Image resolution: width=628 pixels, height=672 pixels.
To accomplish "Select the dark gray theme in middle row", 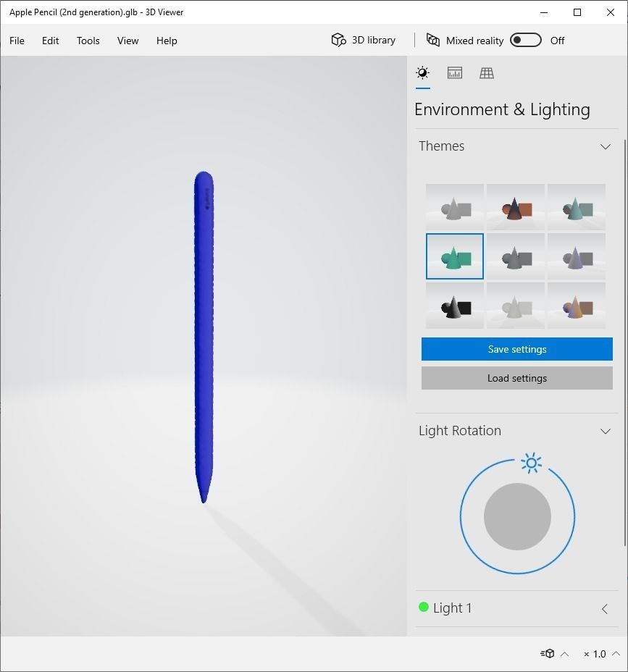I will tap(516, 256).
